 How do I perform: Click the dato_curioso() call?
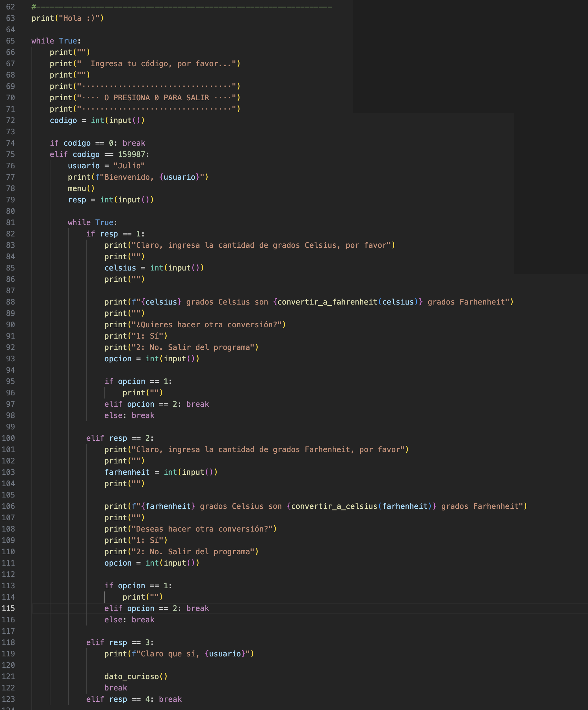(x=136, y=677)
